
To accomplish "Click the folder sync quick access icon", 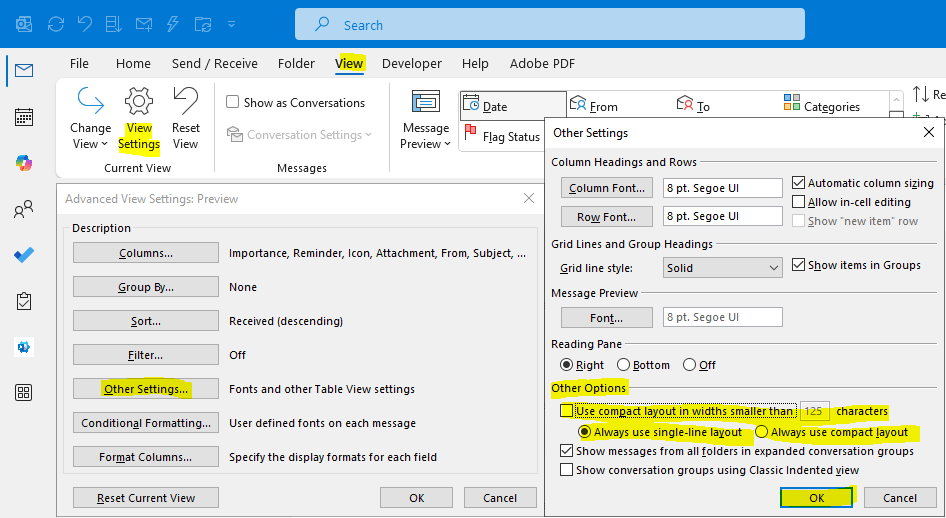I will pyautogui.click(x=203, y=24).
